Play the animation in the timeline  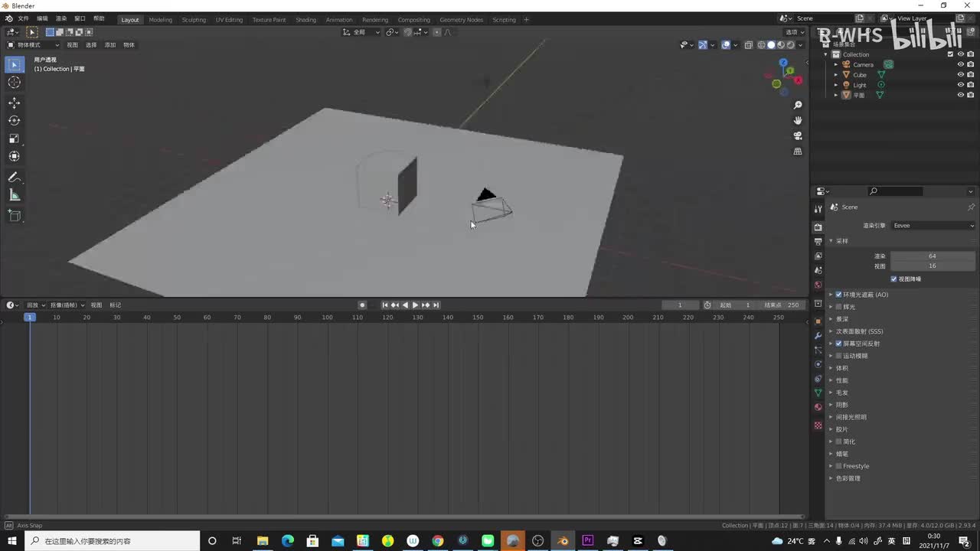click(415, 305)
